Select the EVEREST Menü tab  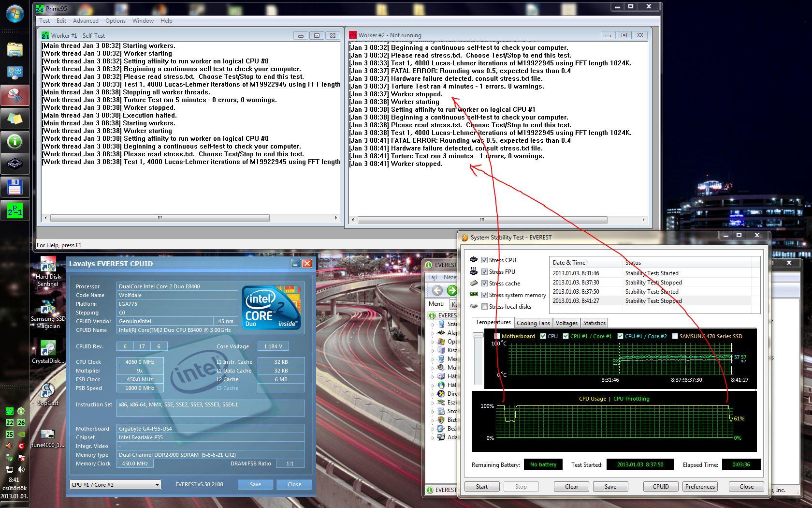tap(436, 304)
